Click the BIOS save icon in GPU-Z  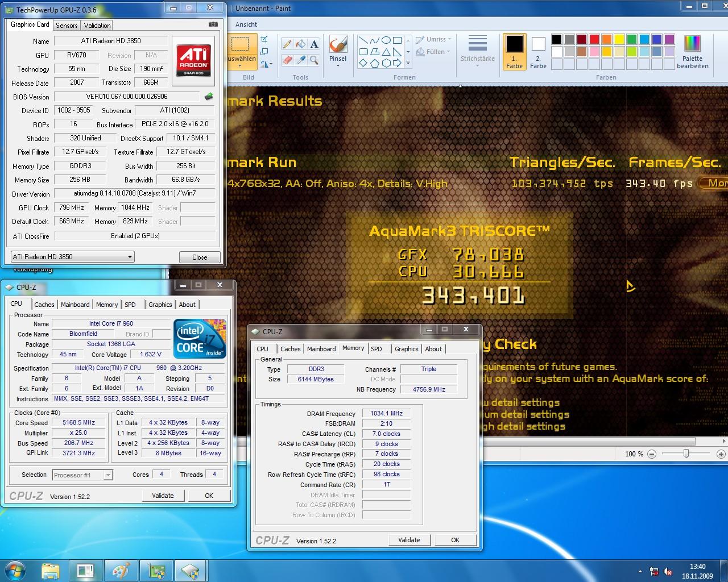(x=209, y=97)
